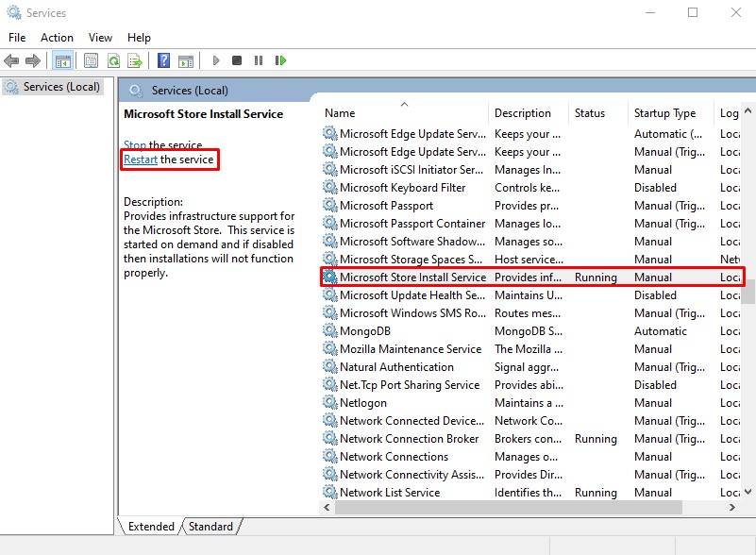Open the Action menu
This screenshot has width=756, height=555.
pos(57,37)
